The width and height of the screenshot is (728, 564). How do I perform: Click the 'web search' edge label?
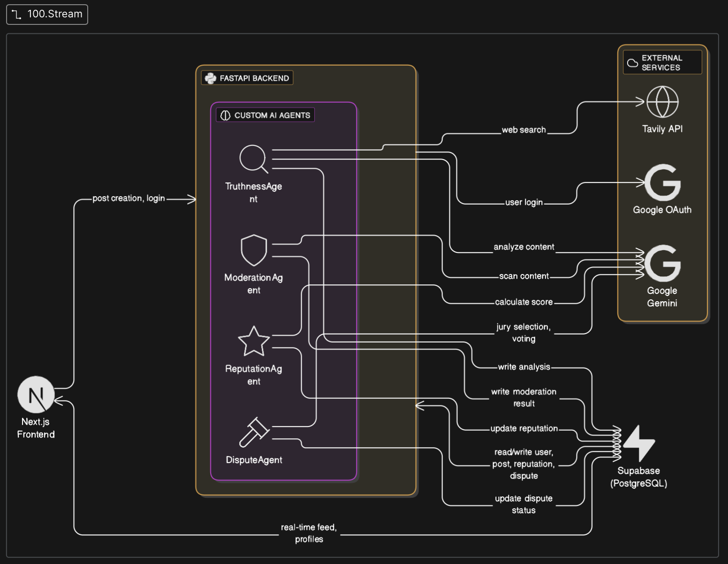524,130
